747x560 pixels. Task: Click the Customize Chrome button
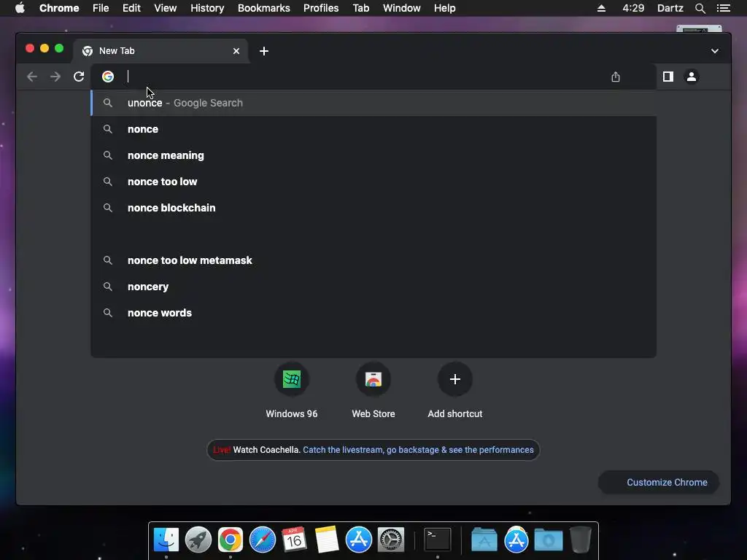pos(659,483)
